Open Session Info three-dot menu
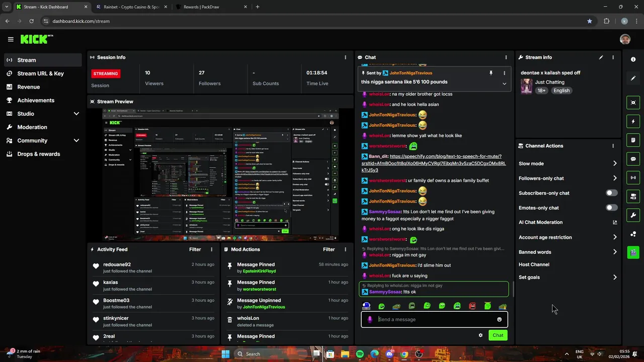Image resolution: width=644 pixels, height=362 pixels. (x=345, y=57)
